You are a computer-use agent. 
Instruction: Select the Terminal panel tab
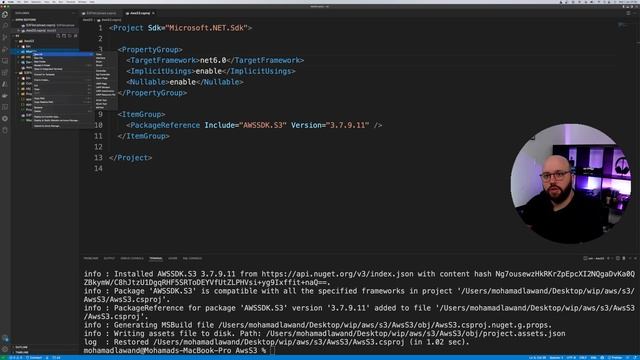[x=156, y=258]
